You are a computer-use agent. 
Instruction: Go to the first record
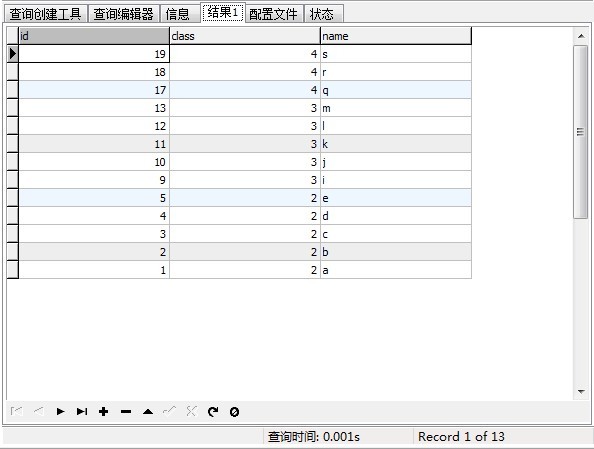tap(17, 411)
